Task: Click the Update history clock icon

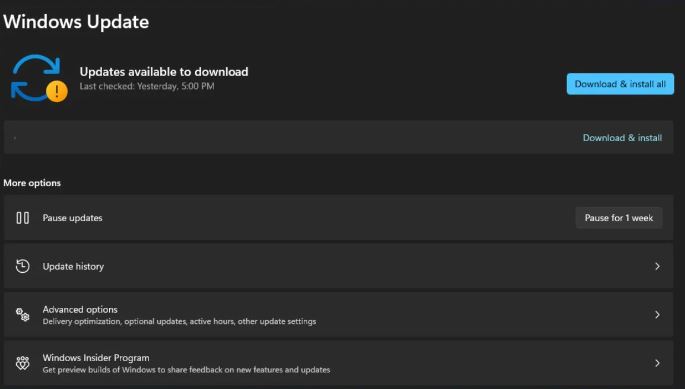Action: 23,266
